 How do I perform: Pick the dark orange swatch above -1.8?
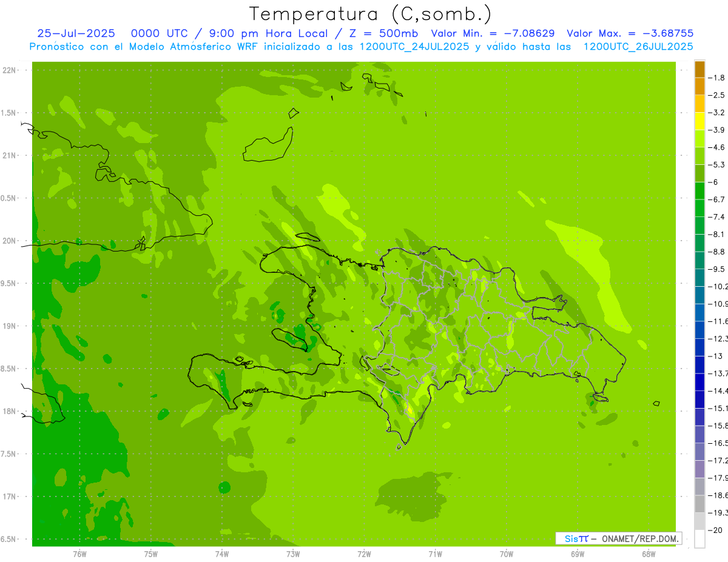(700, 69)
